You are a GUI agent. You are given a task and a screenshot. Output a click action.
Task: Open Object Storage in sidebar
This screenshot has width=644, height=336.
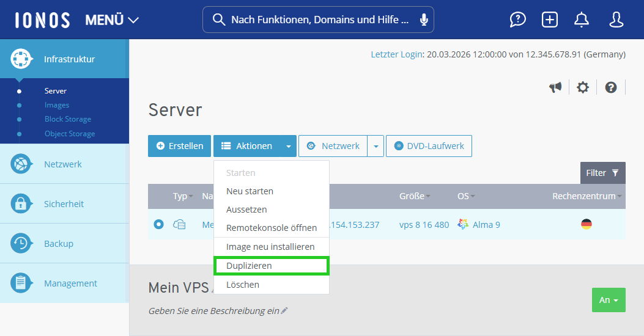click(x=70, y=134)
